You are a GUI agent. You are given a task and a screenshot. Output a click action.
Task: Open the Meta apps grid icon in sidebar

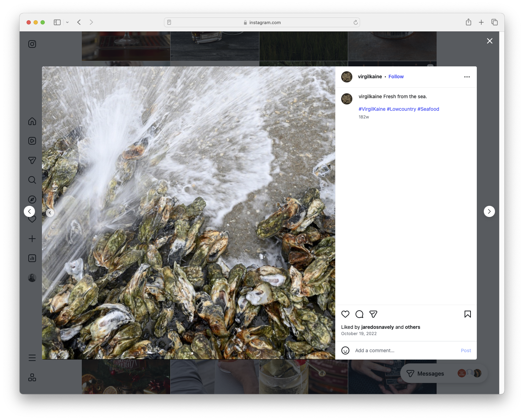tap(32, 377)
